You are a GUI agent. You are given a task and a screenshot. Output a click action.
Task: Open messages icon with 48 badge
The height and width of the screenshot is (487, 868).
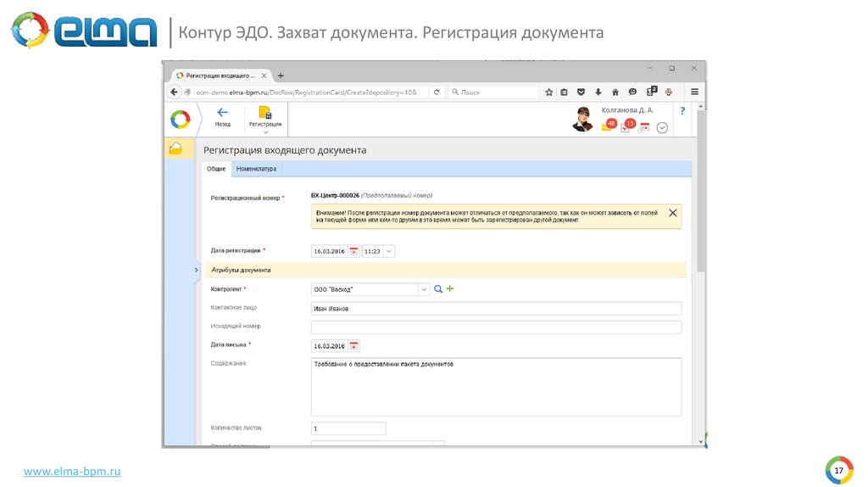(608, 126)
